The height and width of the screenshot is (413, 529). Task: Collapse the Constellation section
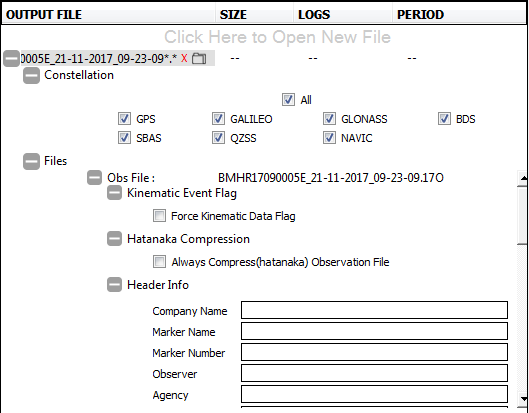tap(31, 75)
